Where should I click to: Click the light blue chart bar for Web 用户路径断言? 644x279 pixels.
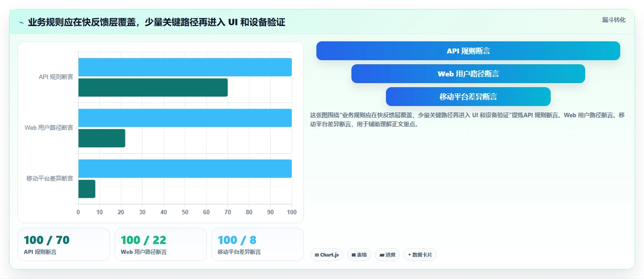coord(185,118)
